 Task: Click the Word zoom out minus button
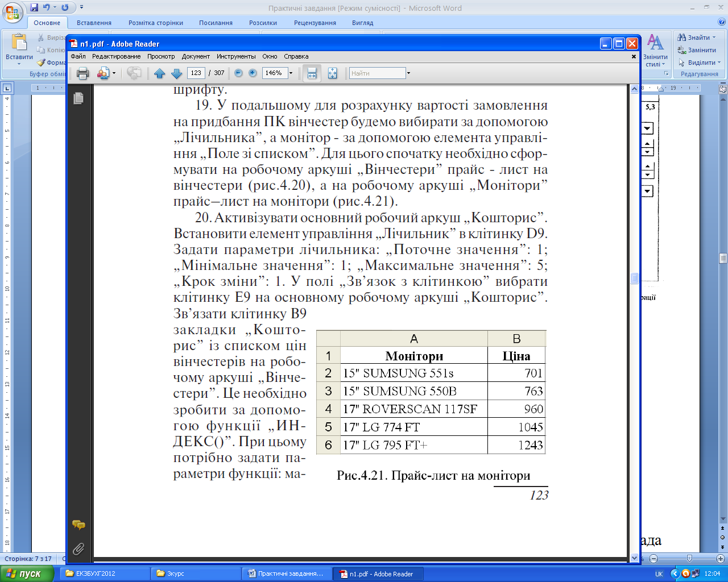653,559
